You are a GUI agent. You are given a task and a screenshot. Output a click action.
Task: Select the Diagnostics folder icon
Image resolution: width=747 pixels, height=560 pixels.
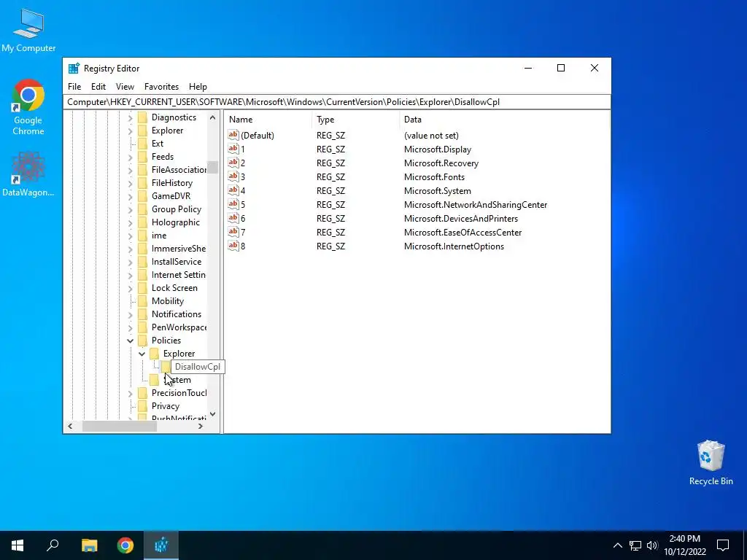point(142,117)
